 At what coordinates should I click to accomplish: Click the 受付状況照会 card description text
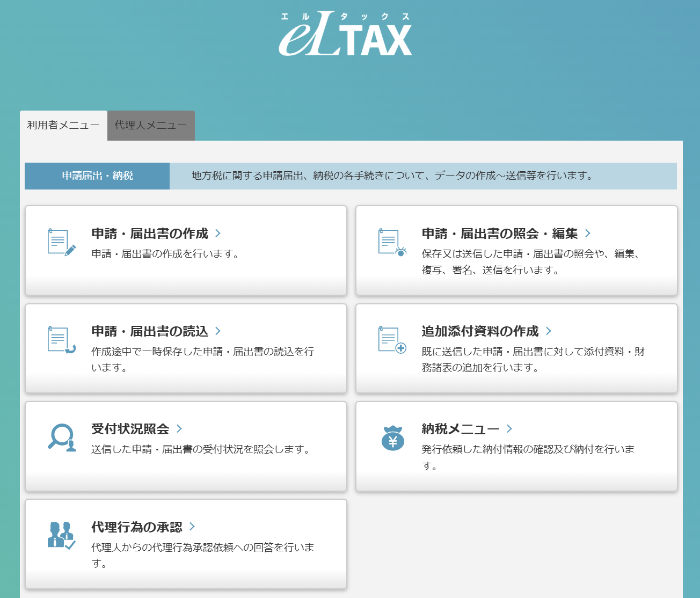[201, 449]
